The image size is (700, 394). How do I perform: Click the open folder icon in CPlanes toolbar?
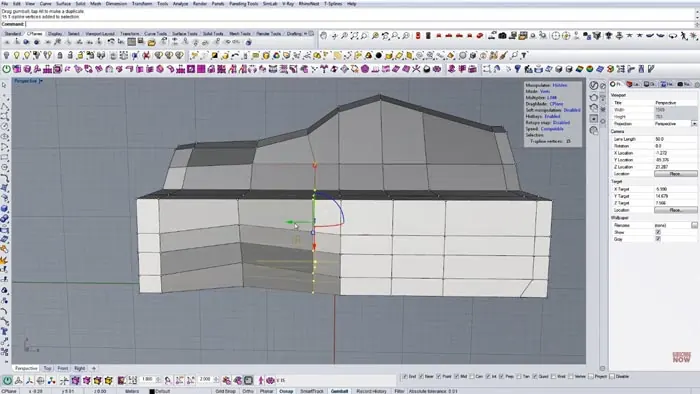pyautogui.click(x=151, y=42)
